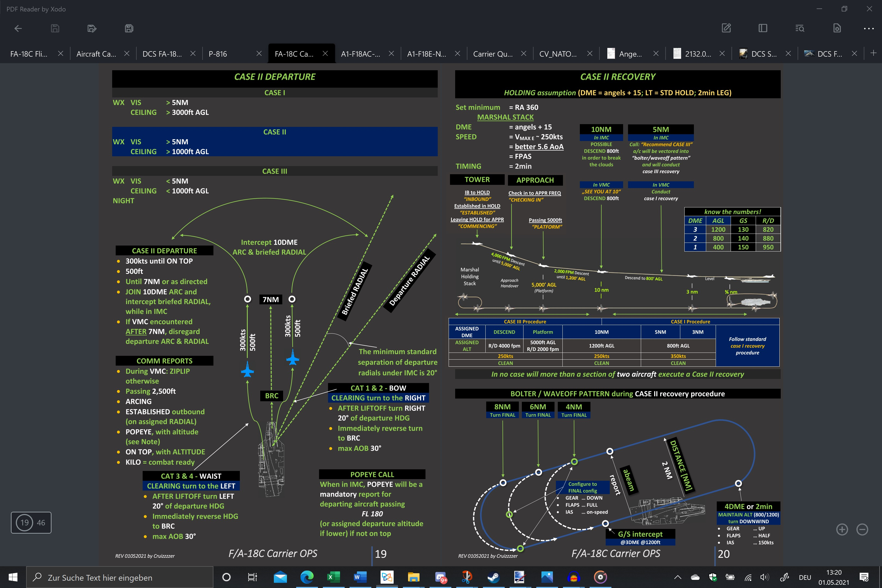Toggle the sidebar panel view icon
882x588 pixels.
point(763,28)
